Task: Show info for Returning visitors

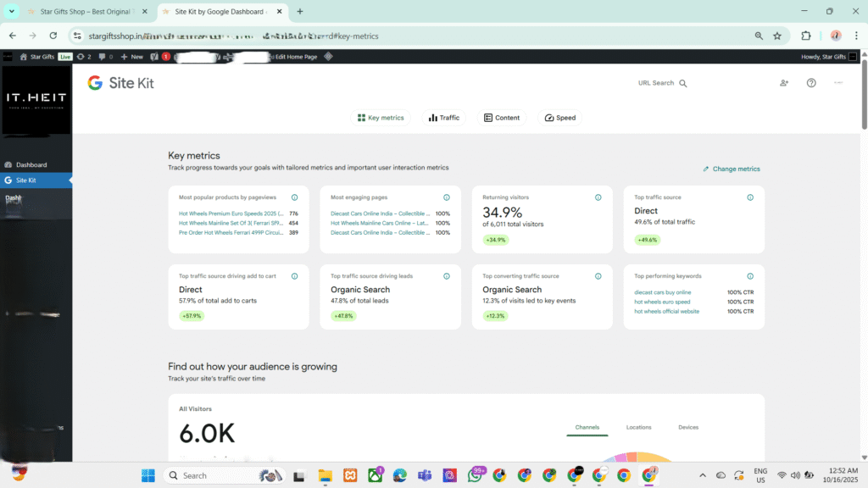Action: 598,197
